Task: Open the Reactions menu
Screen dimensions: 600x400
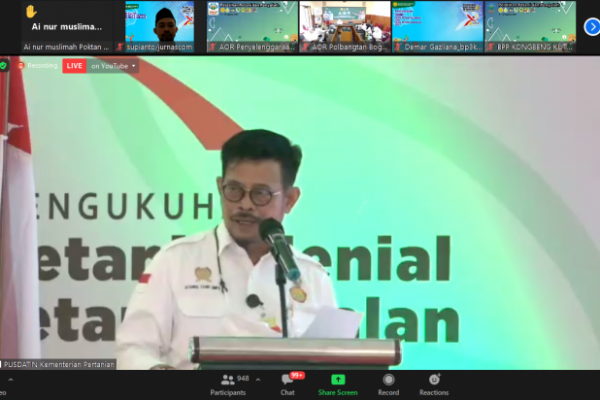Action: pos(434,385)
